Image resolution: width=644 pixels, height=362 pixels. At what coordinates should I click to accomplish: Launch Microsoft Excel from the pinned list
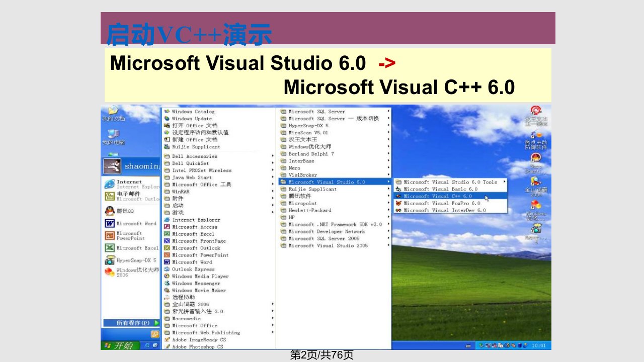(x=109, y=248)
